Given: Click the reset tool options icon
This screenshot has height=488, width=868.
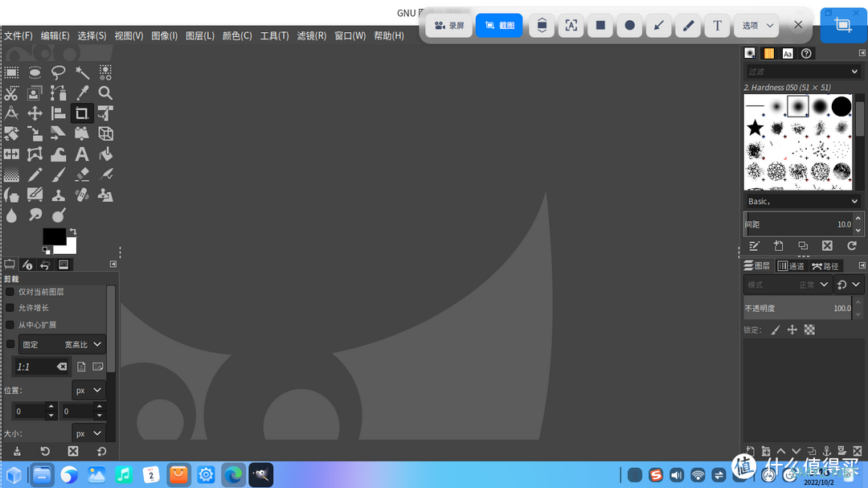Looking at the screenshot, I should (x=101, y=451).
